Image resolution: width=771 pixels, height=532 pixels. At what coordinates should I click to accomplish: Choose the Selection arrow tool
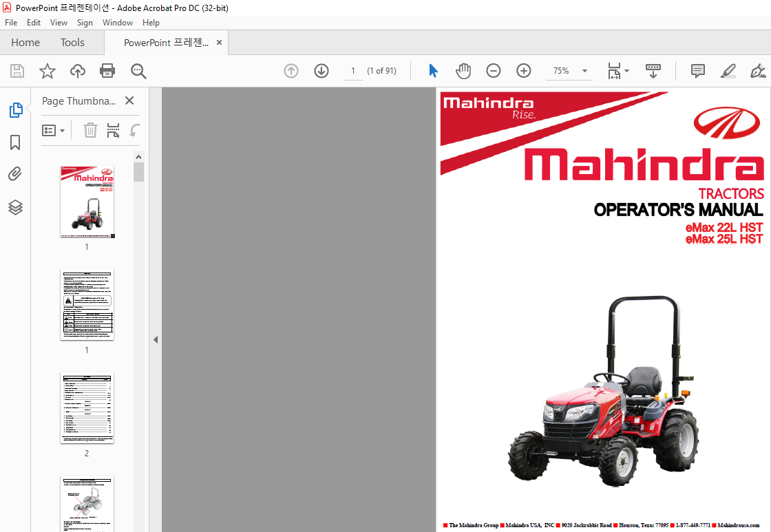pos(433,71)
